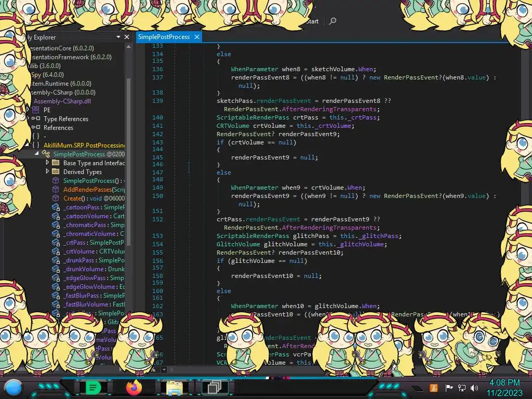The width and height of the screenshot is (532, 399).
Task: Click the References node icon
Action: (36, 127)
